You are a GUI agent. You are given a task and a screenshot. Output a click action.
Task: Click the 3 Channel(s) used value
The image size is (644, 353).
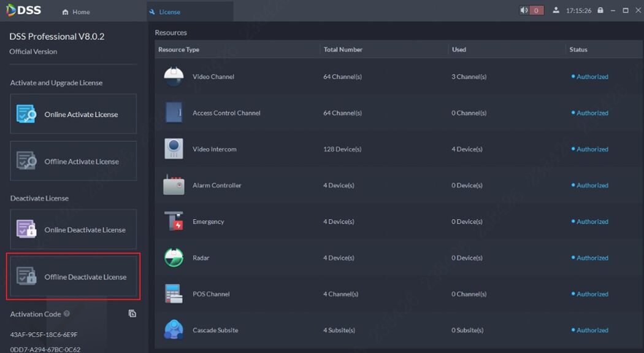click(469, 77)
